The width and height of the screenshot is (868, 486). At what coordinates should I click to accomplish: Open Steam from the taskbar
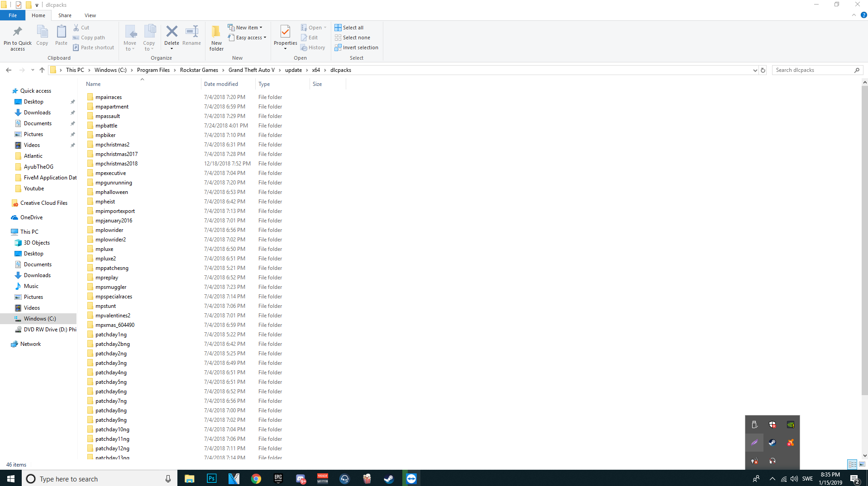pos(389,478)
